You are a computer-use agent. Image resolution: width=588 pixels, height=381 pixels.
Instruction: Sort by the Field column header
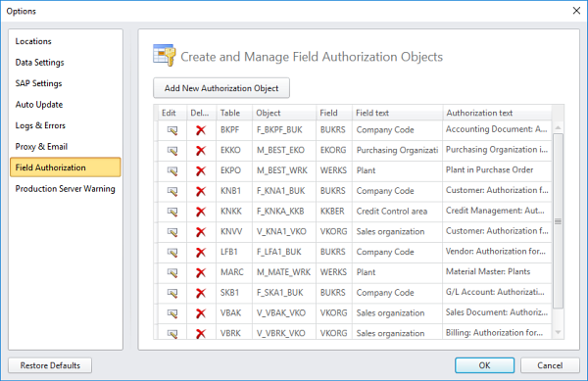[x=334, y=113]
